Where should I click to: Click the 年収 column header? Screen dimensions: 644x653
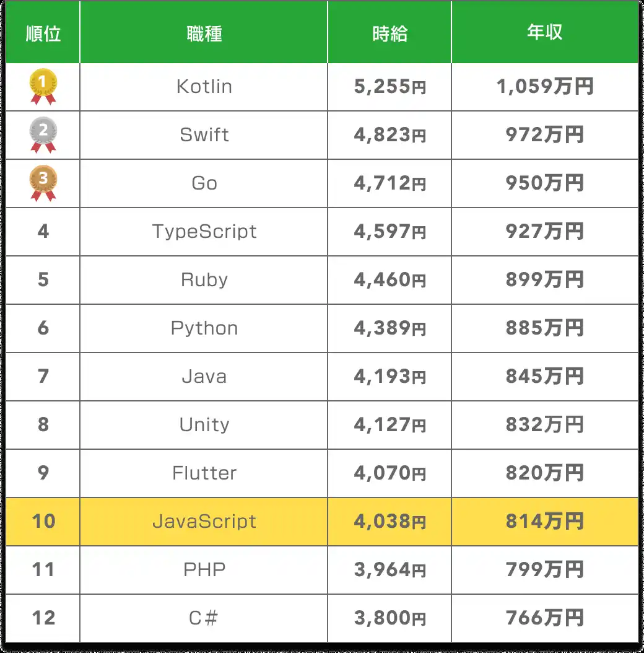(544, 33)
